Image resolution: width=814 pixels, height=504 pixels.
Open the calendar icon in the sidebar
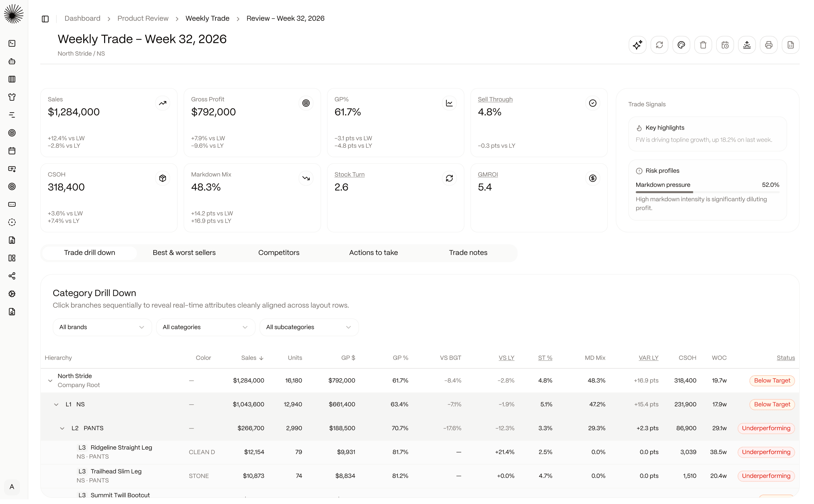12,151
